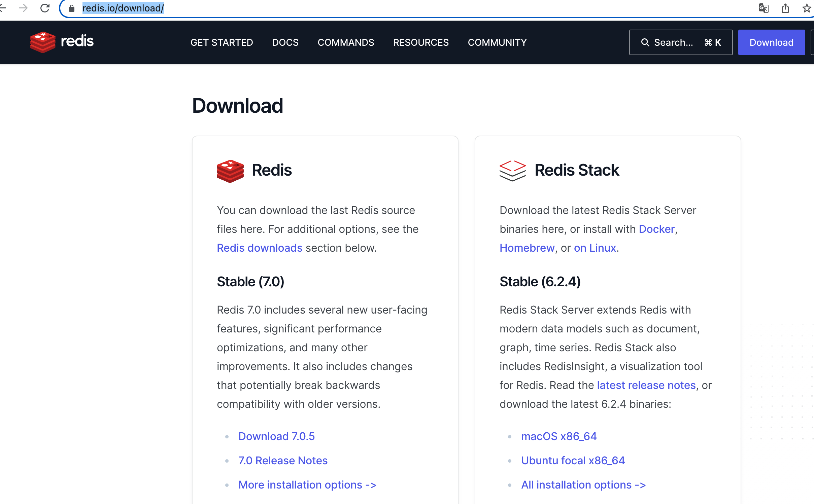
Task: Click the Download page heading
Action: click(238, 106)
